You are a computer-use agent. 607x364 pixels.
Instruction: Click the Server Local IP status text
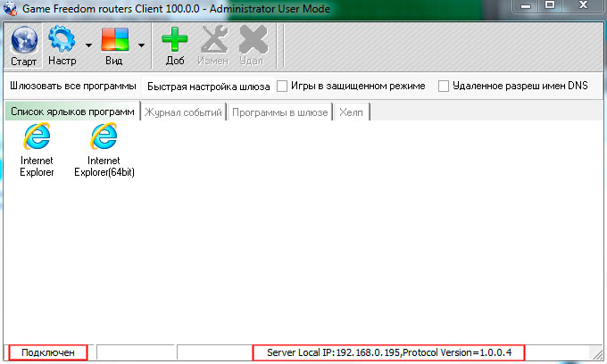[x=389, y=352]
